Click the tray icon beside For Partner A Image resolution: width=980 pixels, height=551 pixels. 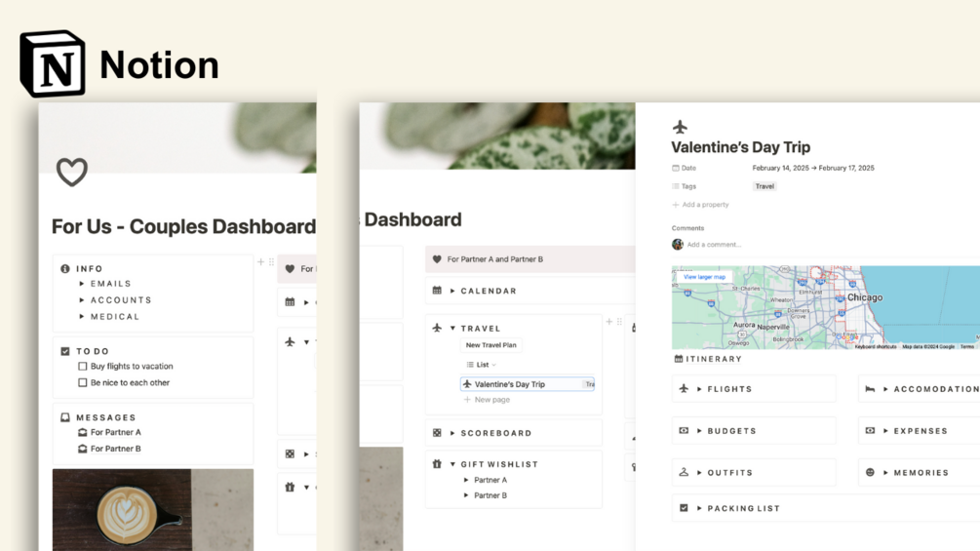tap(83, 432)
